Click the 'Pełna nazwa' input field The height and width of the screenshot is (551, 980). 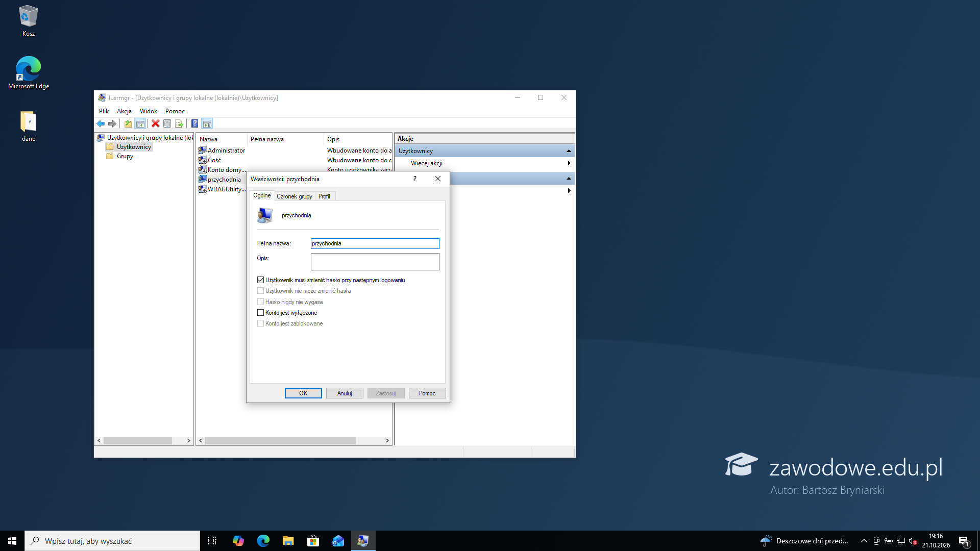click(x=375, y=243)
